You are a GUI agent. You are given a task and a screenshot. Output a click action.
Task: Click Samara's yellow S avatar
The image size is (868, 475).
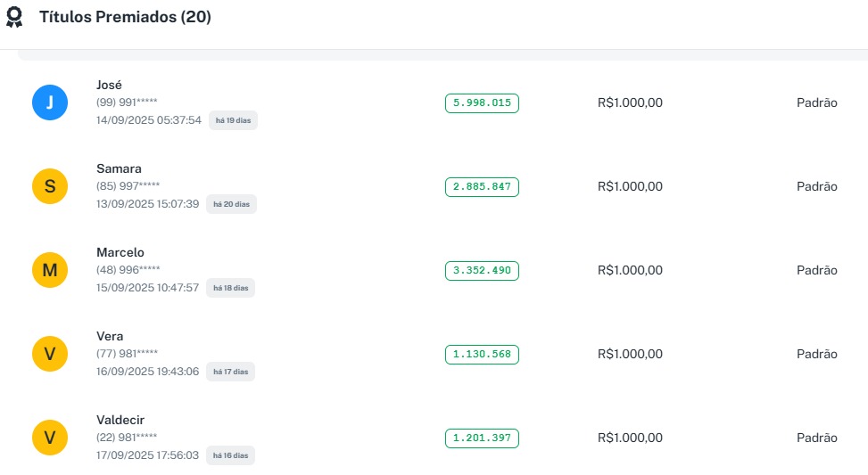pos(50,186)
